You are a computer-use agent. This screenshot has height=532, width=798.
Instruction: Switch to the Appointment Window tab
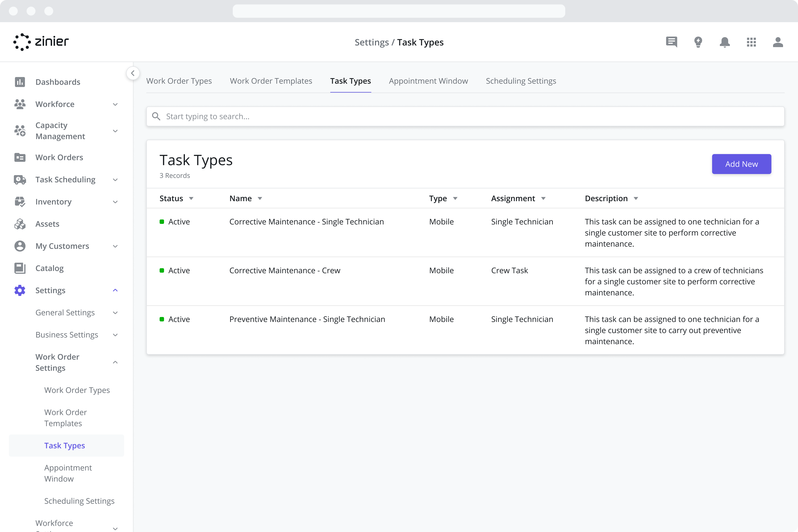pos(428,81)
